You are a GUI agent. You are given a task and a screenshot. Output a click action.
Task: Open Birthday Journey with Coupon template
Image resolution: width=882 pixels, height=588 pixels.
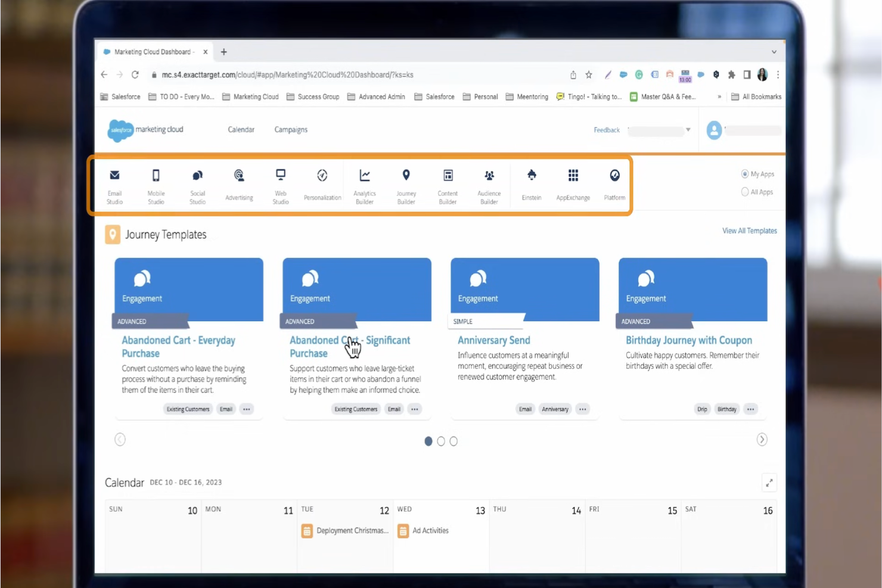[688, 340]
